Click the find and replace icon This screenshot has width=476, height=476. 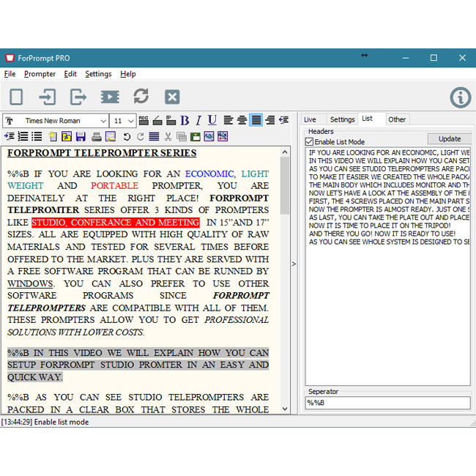(223, 136)
